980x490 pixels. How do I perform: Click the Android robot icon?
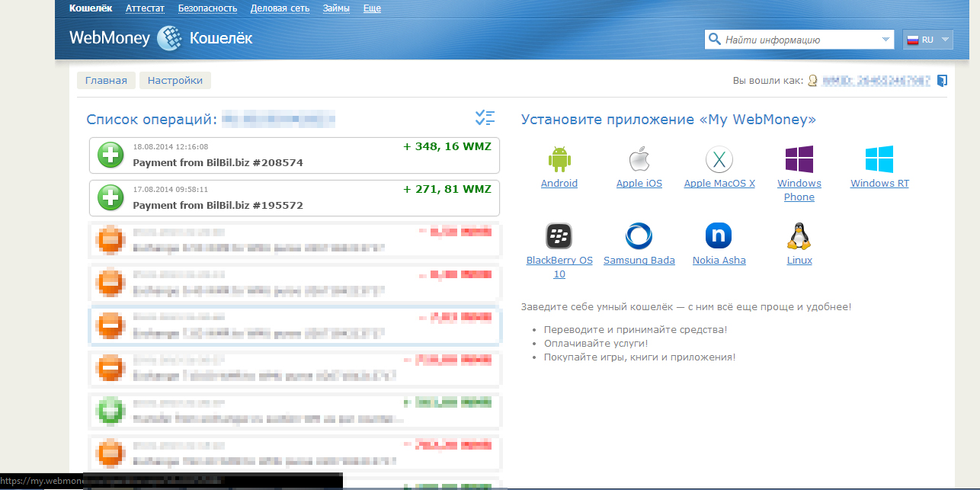pyautogui.click(x=559, y=159)
